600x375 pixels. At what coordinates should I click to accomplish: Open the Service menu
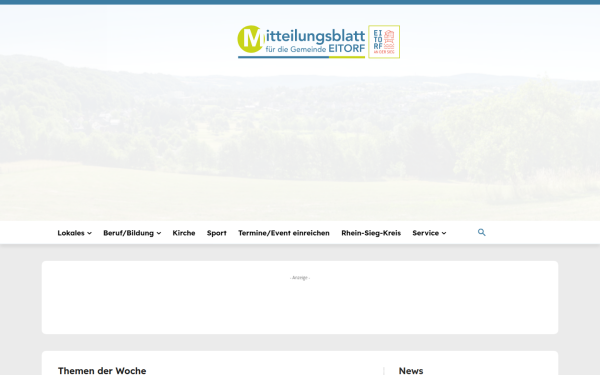coord(426,233)
